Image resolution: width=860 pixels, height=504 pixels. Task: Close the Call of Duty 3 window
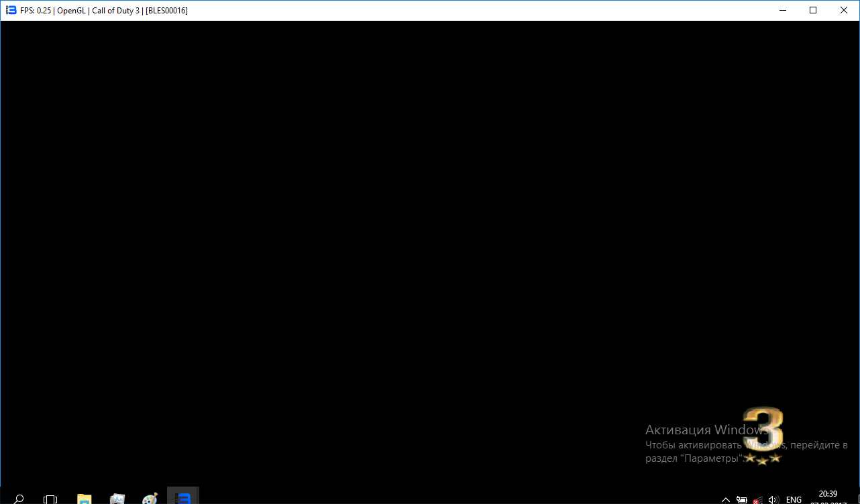click(x=844, y=10)
